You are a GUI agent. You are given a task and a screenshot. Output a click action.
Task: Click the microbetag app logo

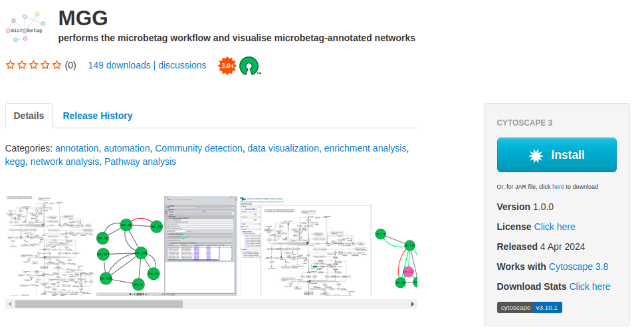25,27
